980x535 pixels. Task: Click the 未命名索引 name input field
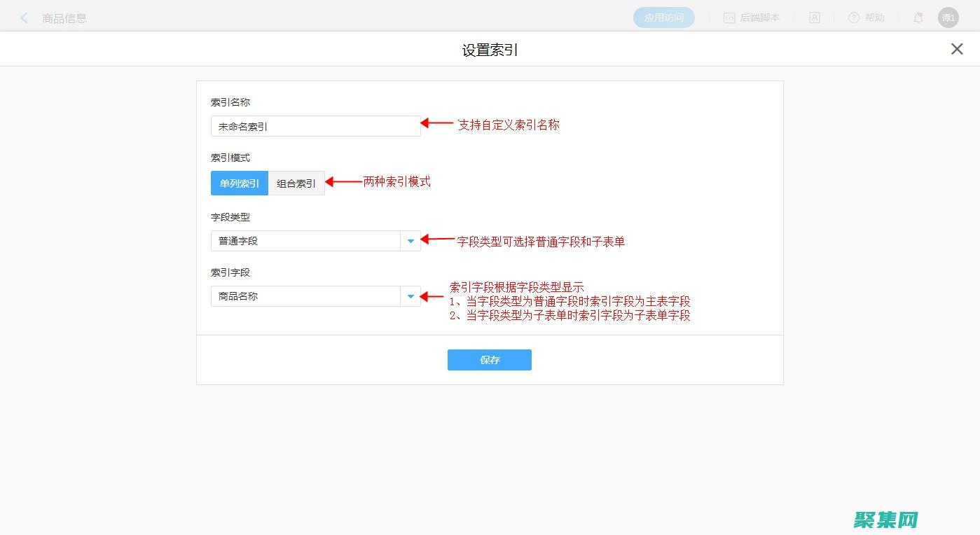315,126
